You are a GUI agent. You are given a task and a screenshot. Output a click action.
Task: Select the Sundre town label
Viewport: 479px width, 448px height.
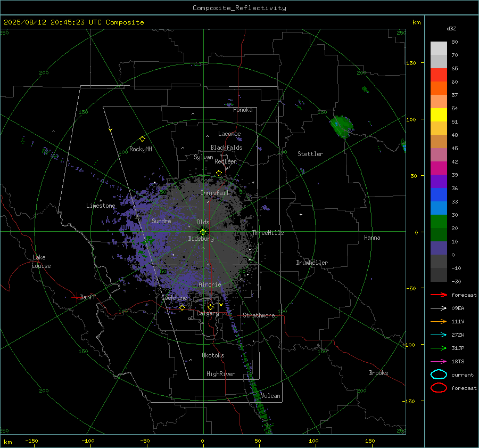(161, 221)
